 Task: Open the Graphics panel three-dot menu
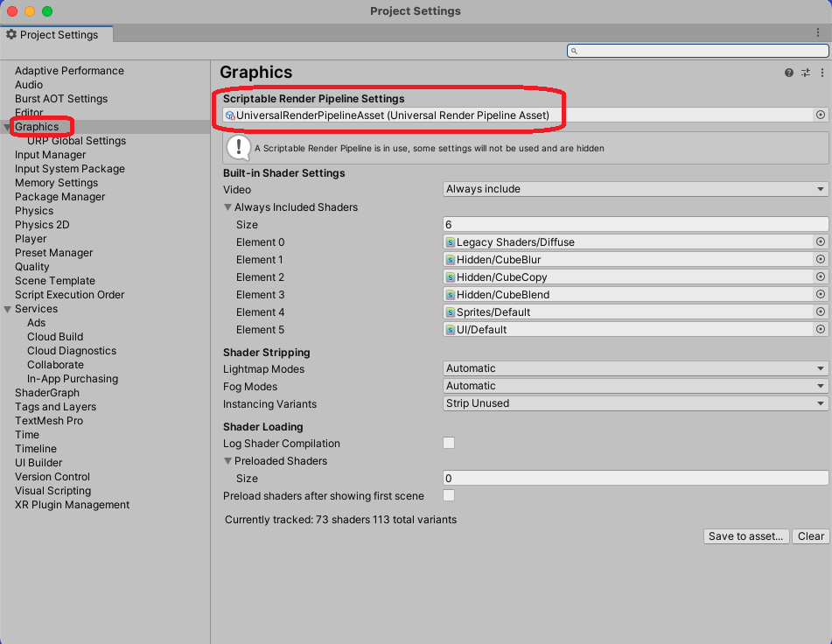821,73
